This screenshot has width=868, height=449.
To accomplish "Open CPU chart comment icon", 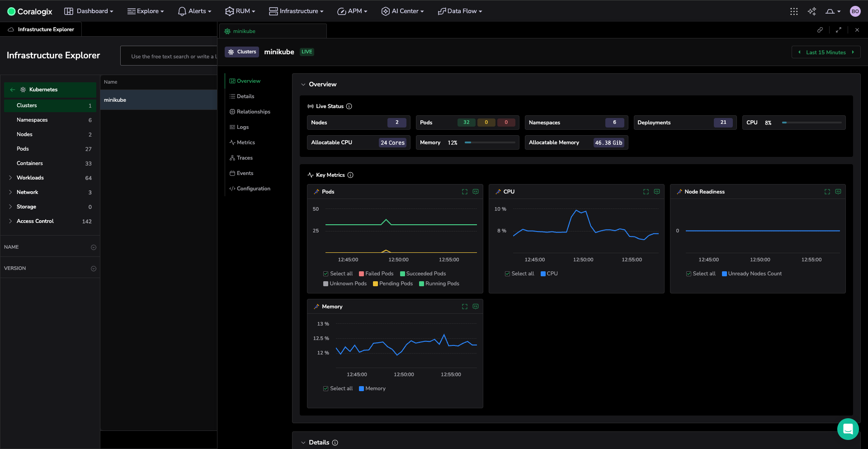I will [x=657, y=192].
